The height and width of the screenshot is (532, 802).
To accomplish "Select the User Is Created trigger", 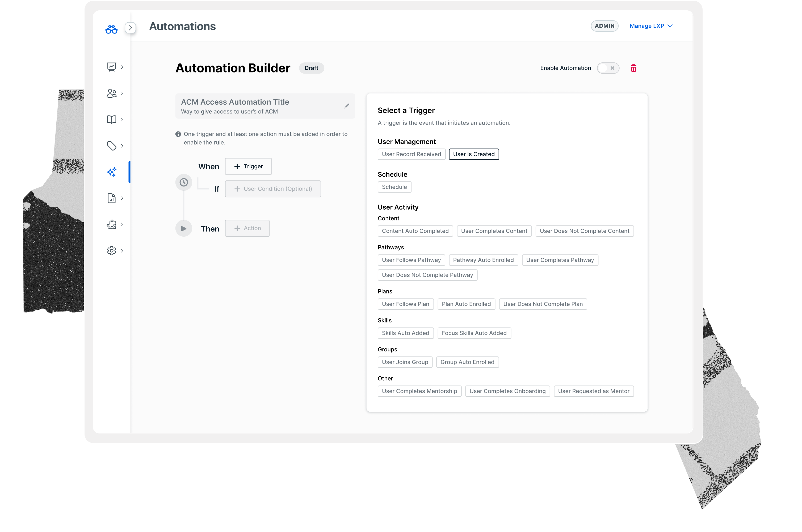I will click(474, 154).
